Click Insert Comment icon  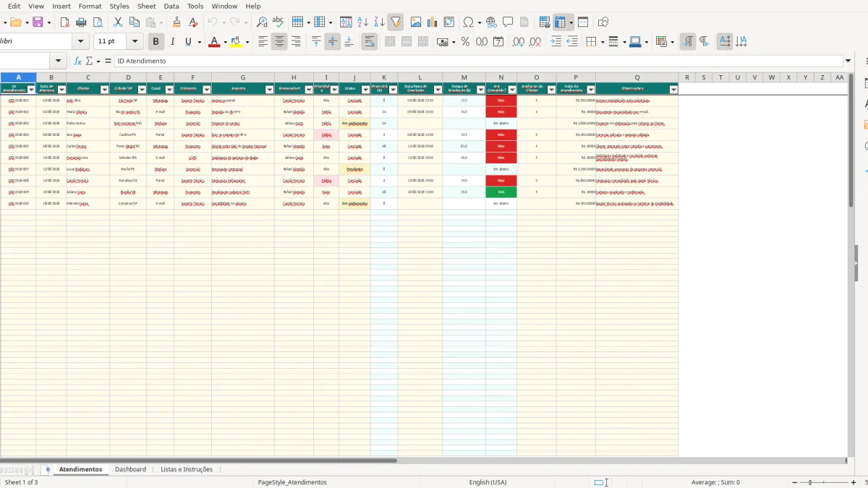click(508, 22)
